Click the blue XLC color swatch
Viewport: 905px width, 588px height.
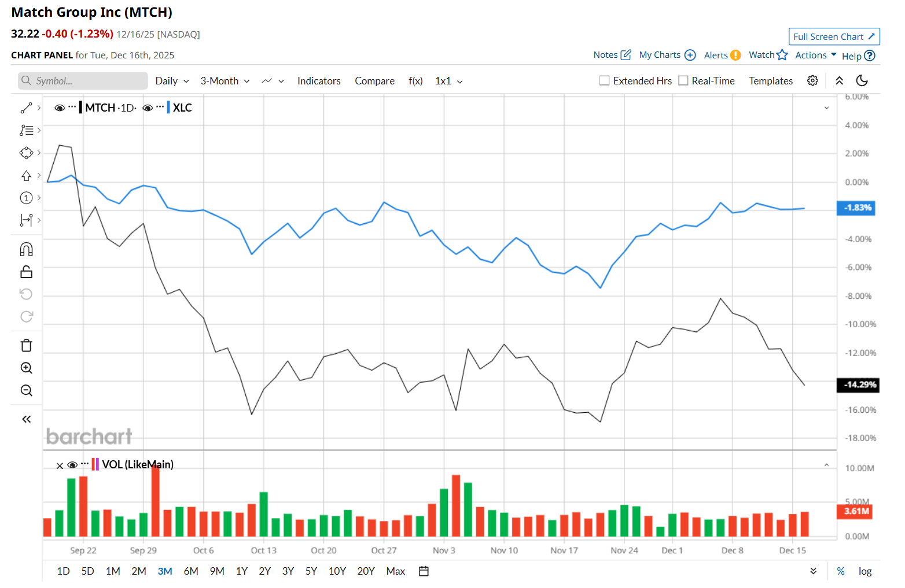click(x=168, y=108)
